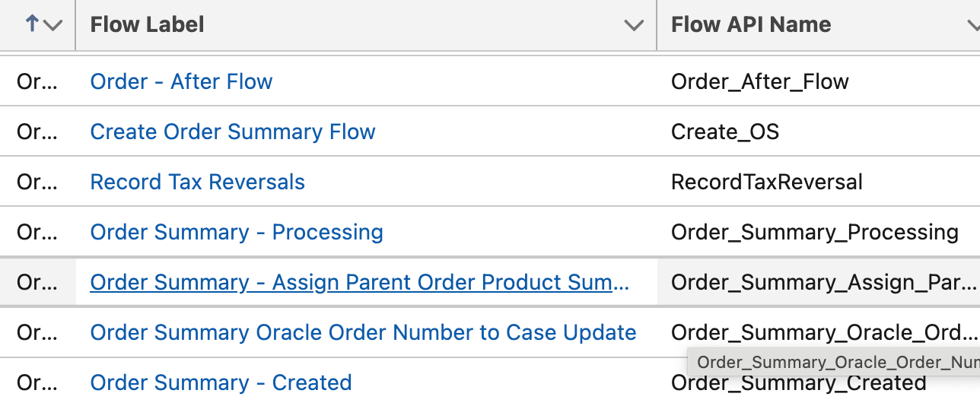Open the Order Summary - Created flow
The height and width of the screenshot is (406, 980).
click(221, 382)
